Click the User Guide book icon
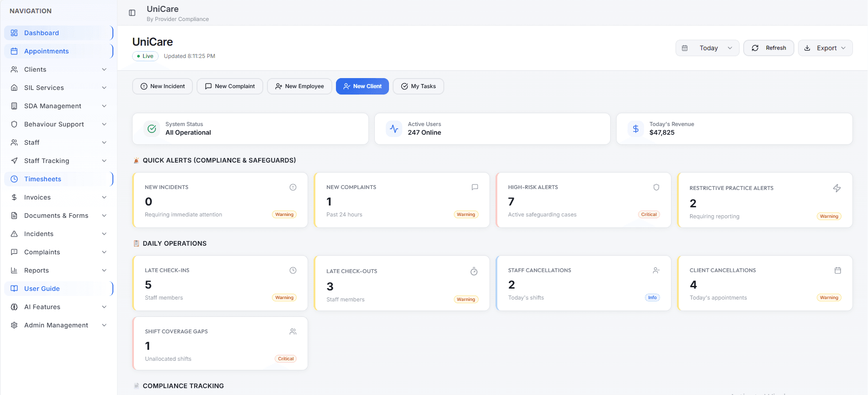This screenshot has height=395, width=868. pos(14,289)
